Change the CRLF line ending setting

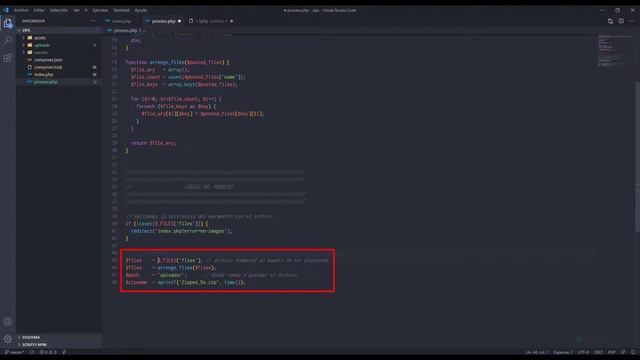click(x=598, y=352)
